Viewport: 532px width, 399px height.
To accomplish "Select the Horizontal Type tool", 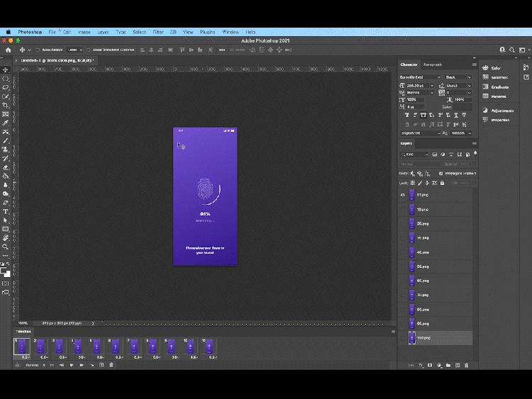I will (x=6, y=211).
